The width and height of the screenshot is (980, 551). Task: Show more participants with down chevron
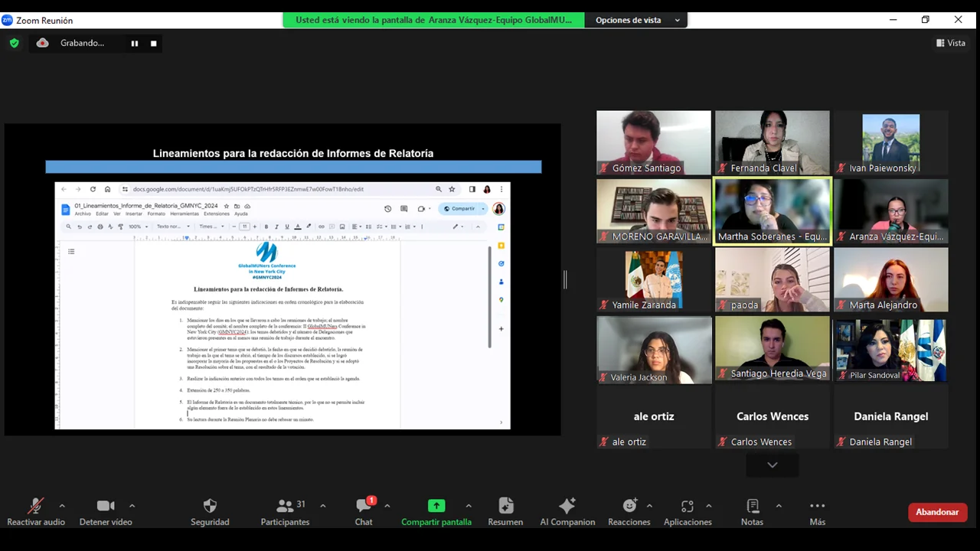(772, 465)
